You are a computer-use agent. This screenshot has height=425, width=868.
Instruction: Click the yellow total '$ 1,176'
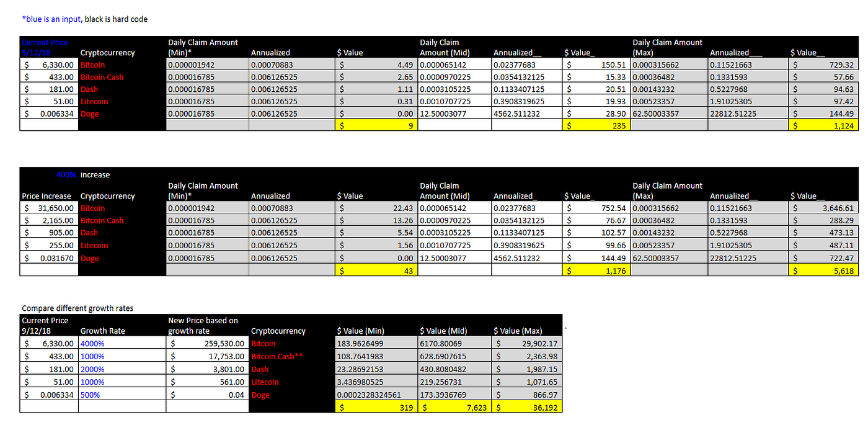596,269
